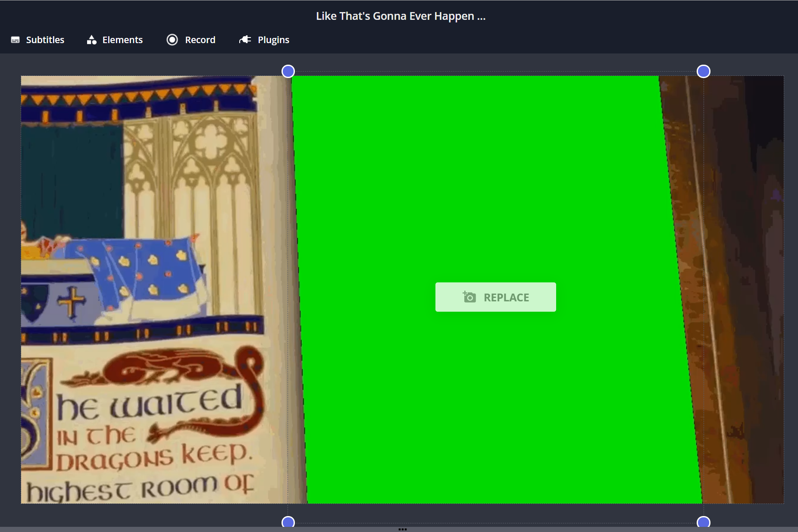
Task: Open the Elements menu
Action: pos(122,40)
